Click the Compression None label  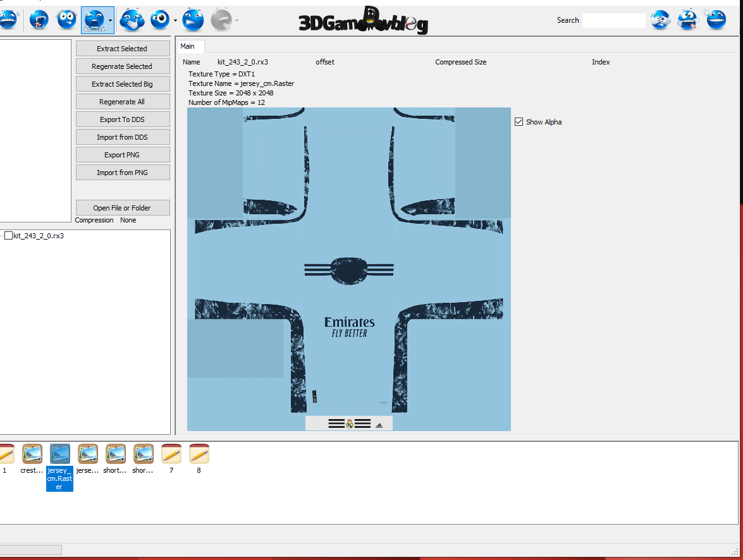point(106,220)
